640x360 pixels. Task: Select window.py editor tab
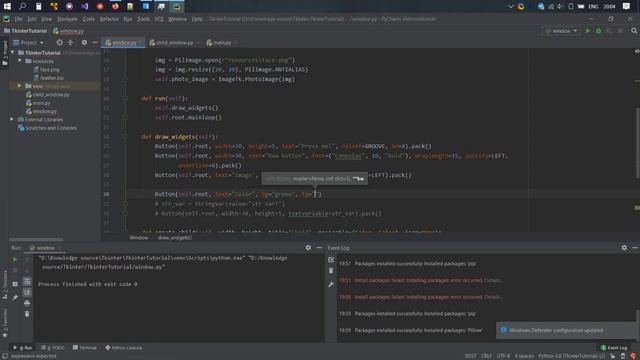pyautogui.click(x=124, y=42)
